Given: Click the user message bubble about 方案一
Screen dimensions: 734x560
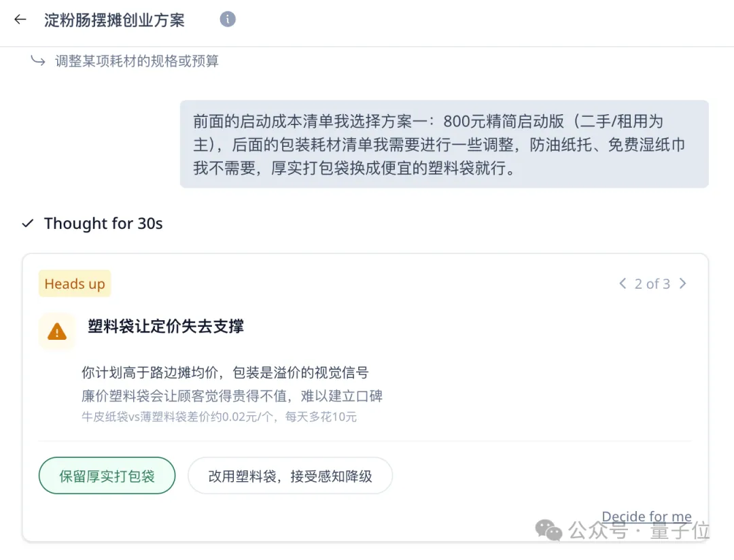Looking at the screenshot, I should point(444,144).
